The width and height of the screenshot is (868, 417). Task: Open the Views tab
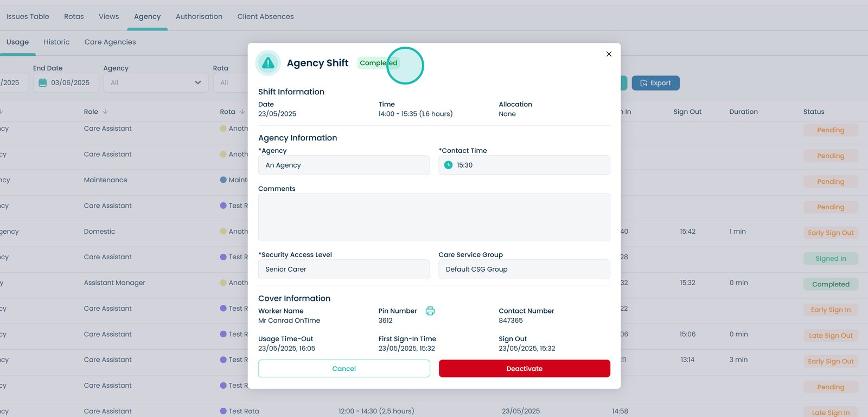point(108,17)
